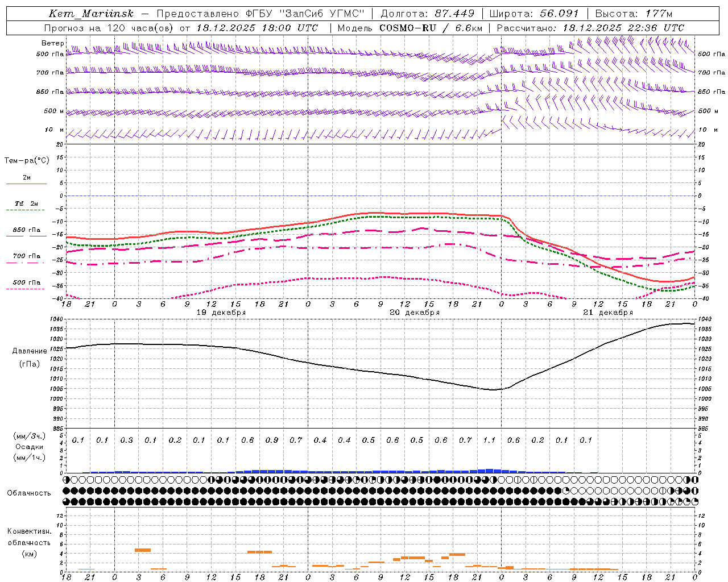
Task: Click the 10 м wind level label beside Ветер
Action: coord(55,130)
